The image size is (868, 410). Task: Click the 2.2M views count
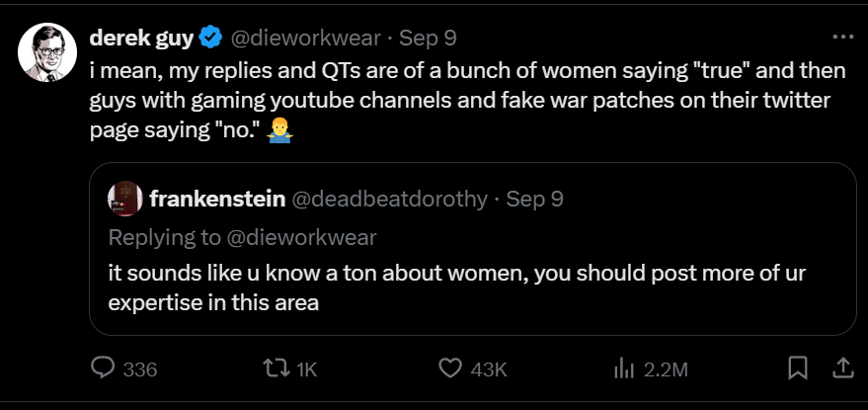tap(665, 369)
